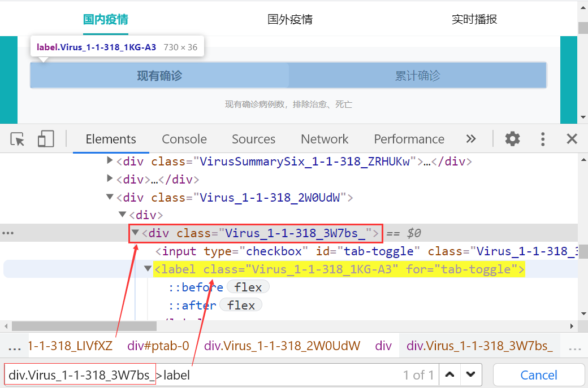Click the page scrollbar down arrow
Screen dimensions: 588x388
click(583, 117)
